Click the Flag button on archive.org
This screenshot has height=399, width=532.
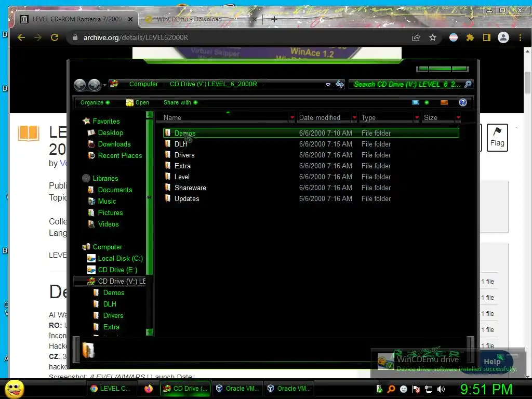coord(497,137)
